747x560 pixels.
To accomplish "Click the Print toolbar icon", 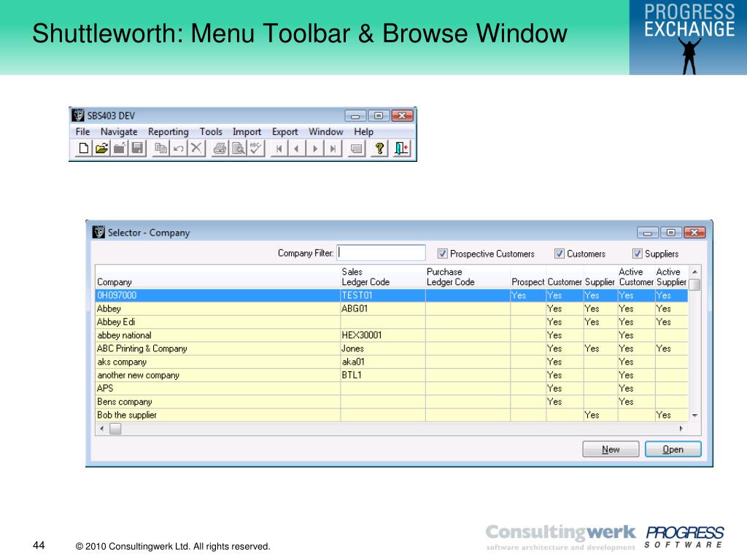I will (x=220, y=149).
